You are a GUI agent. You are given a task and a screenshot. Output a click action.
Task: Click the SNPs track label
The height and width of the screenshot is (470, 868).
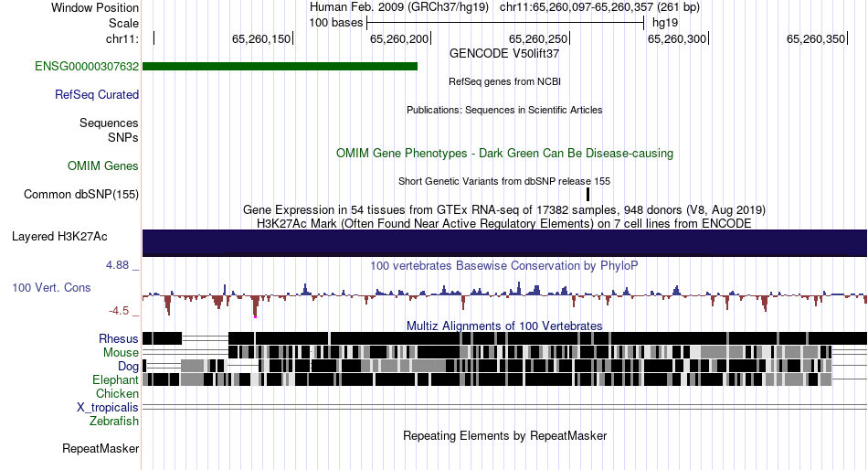(123, 137)
